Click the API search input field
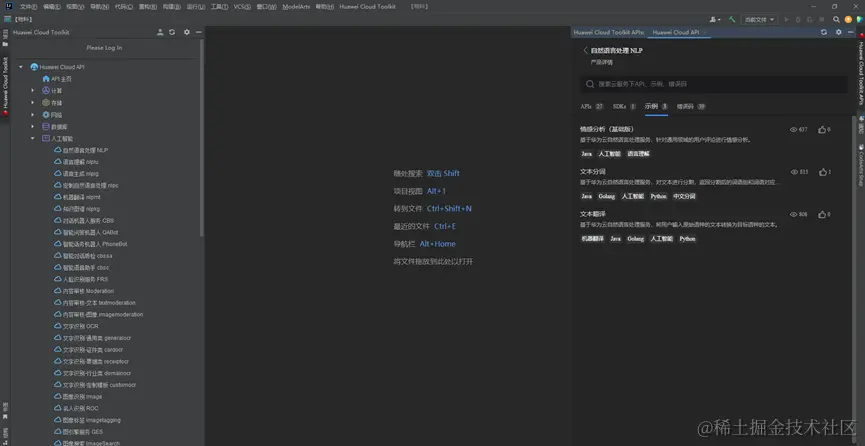The width and height of the screenshot is (865, 446). click(x=714, y=84)
